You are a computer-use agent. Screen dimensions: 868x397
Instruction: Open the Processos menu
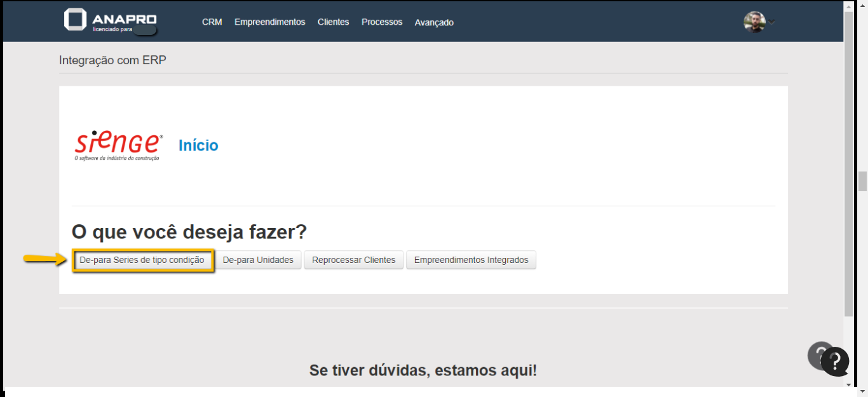tap(382, 22)
